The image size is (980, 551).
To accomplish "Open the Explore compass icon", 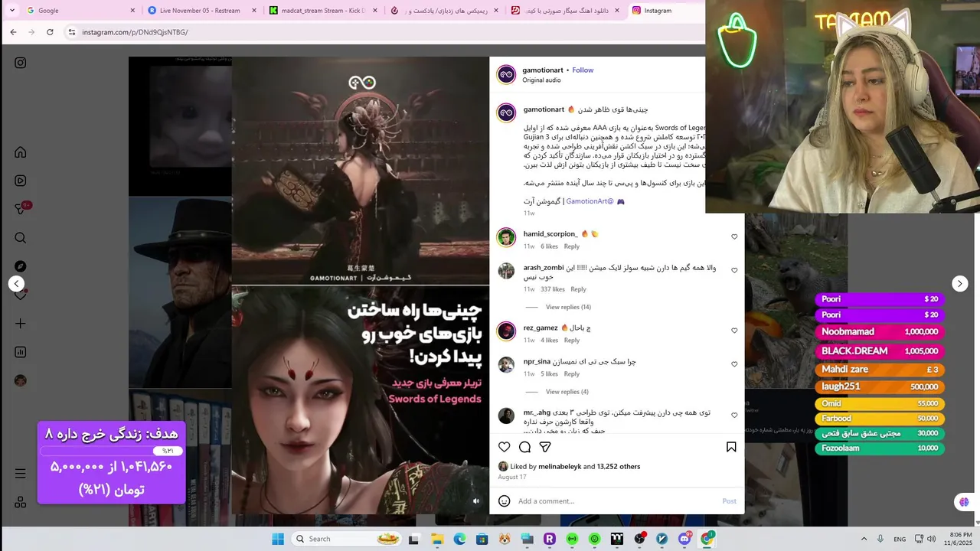I will tap(21, 266).
